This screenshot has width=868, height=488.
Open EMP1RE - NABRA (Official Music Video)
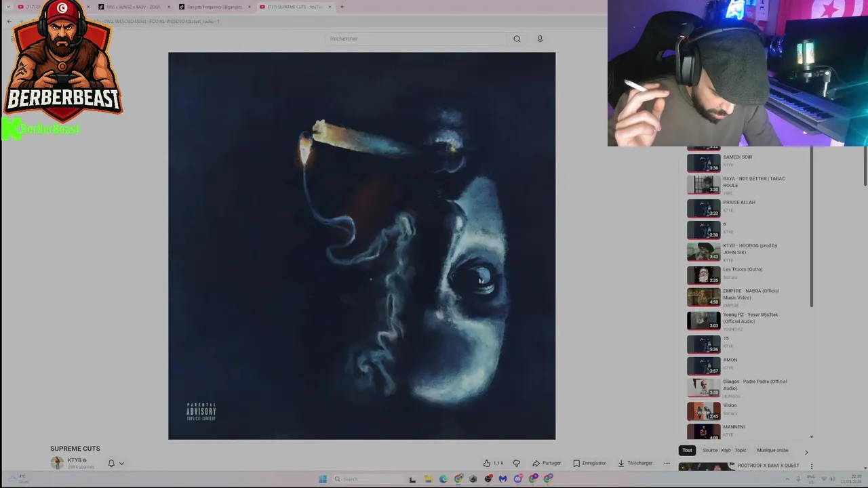coord(751,294)
